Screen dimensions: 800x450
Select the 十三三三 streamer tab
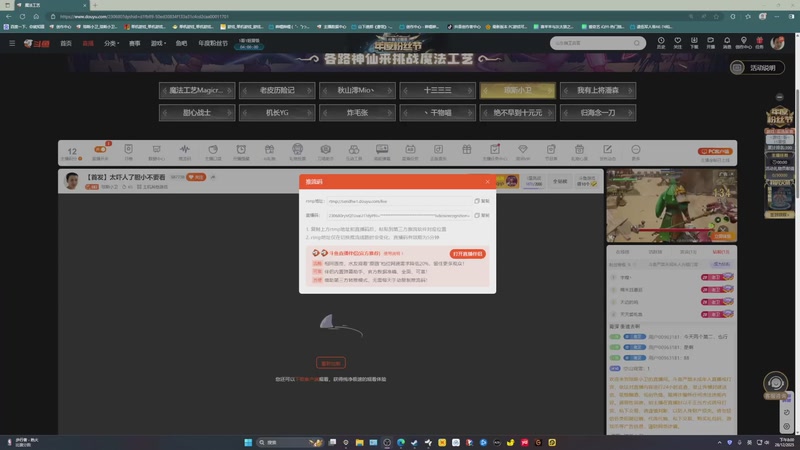(438, 90)
